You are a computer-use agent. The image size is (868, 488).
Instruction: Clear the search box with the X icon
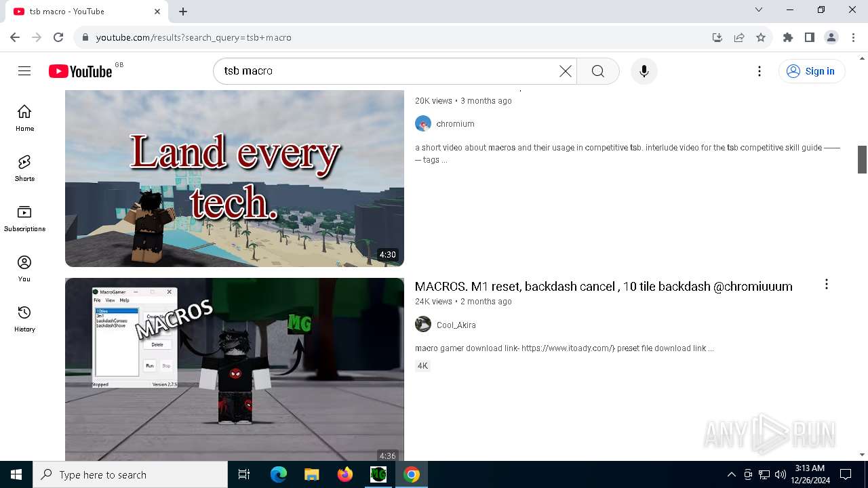coord(566,71)
